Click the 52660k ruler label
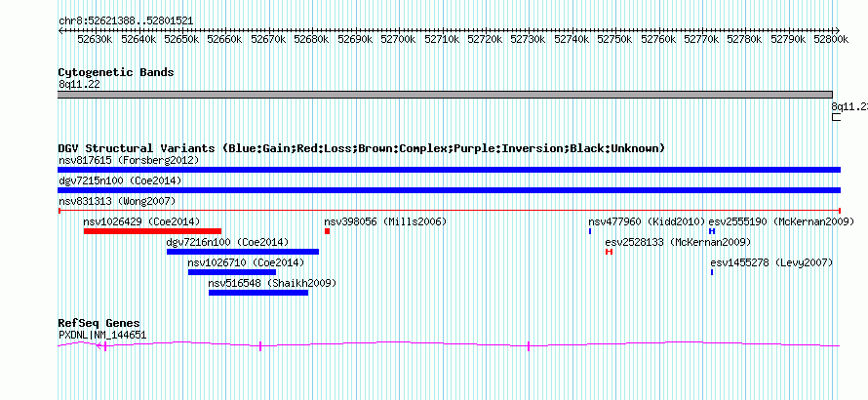 click(225, 39)
